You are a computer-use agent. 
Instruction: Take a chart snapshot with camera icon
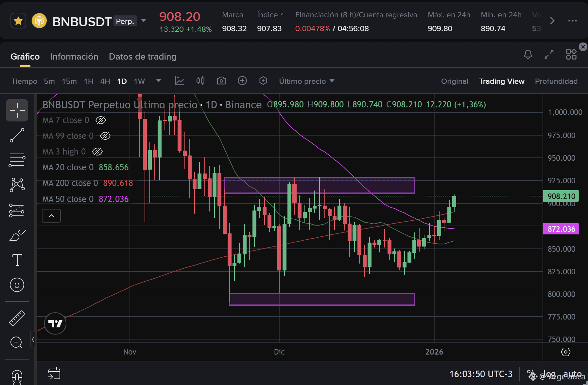221,81
